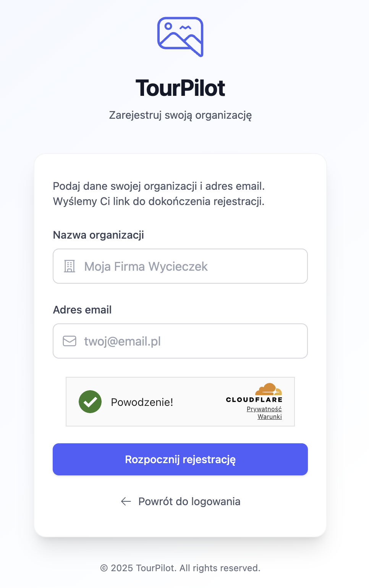369x588 pixels.
Task: Click the Zarejestruj swoją organizację subtitle
Action: [180, 115]
